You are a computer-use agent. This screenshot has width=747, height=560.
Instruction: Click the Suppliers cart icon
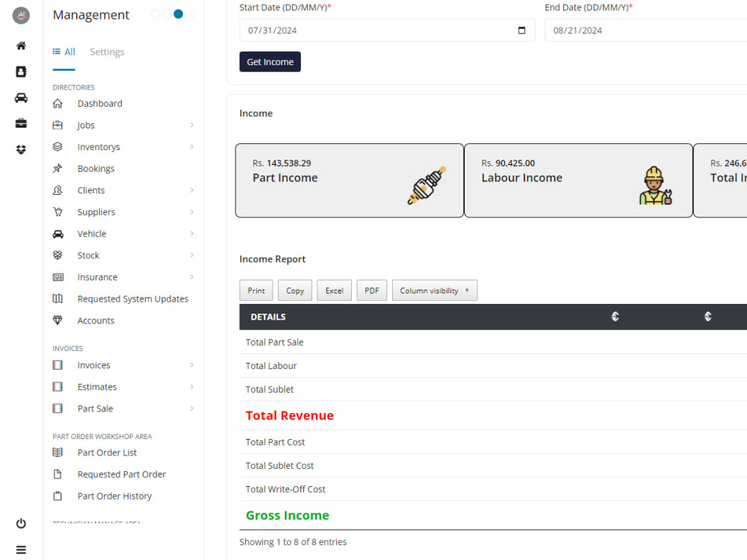(x=58, y=212)
